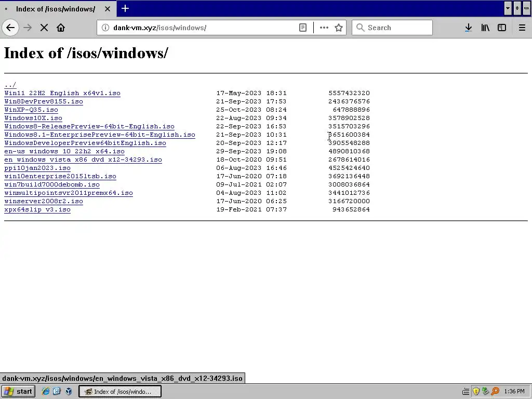Image resolution: width=532 pixels, height=399 pixels.
Task: Open a new tab
Action: [x=125, y=8]
